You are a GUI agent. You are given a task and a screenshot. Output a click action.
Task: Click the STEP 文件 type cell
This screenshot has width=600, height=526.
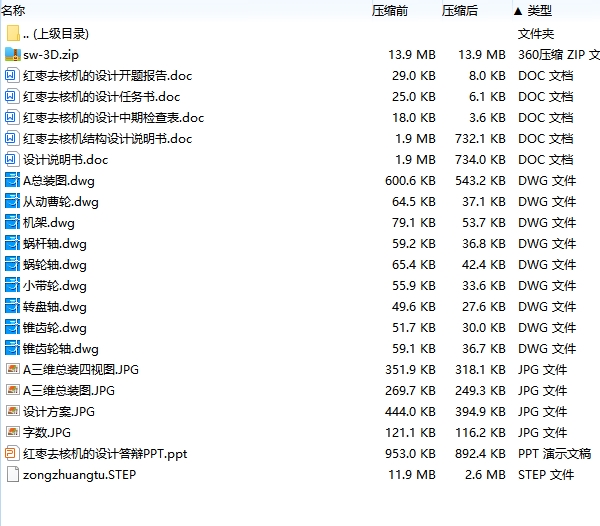pyautogui.click(x=546, y=475)
